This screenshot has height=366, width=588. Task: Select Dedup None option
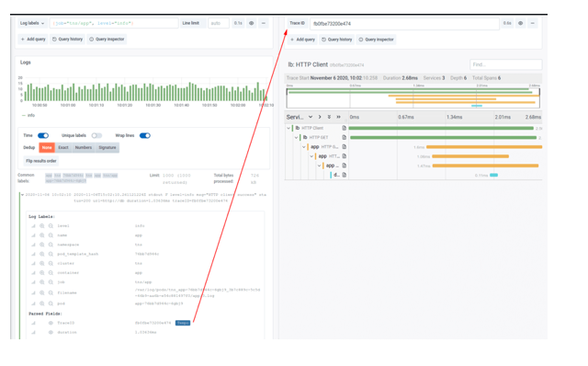tap(47, 147)
